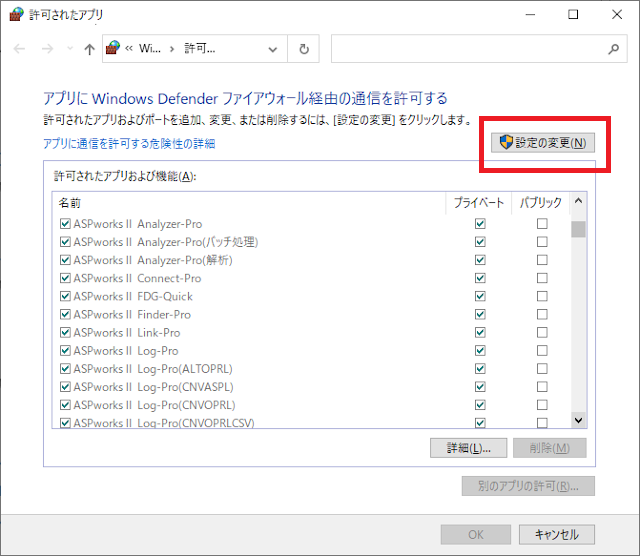Minimize the 許可されたアプリ window
Screen dimensions: 640x556
(530, 15)
